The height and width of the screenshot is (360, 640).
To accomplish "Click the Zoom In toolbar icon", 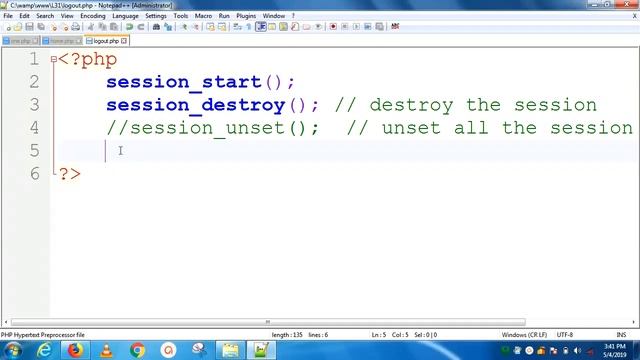I will click(184, 27).
